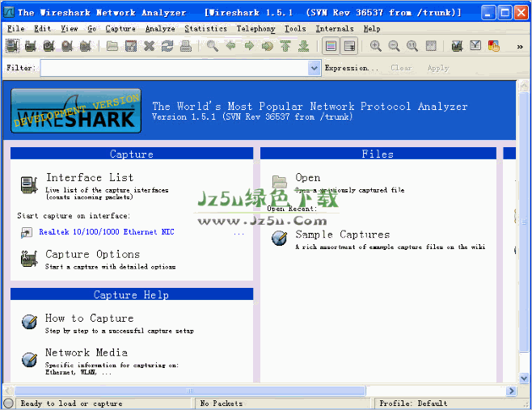Click Profile: Default in status bar
This screenshot has height=410, width=532.
coord(413,404)
